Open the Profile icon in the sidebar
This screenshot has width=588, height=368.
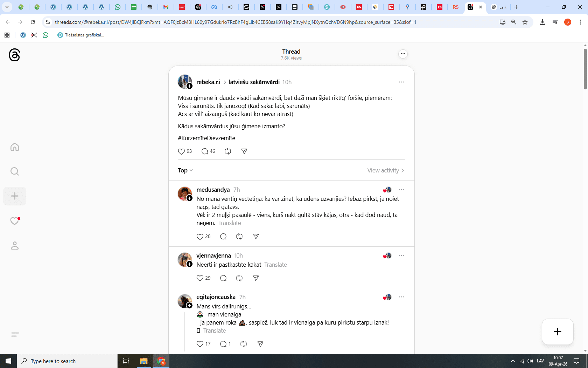(x=15, y=246)
